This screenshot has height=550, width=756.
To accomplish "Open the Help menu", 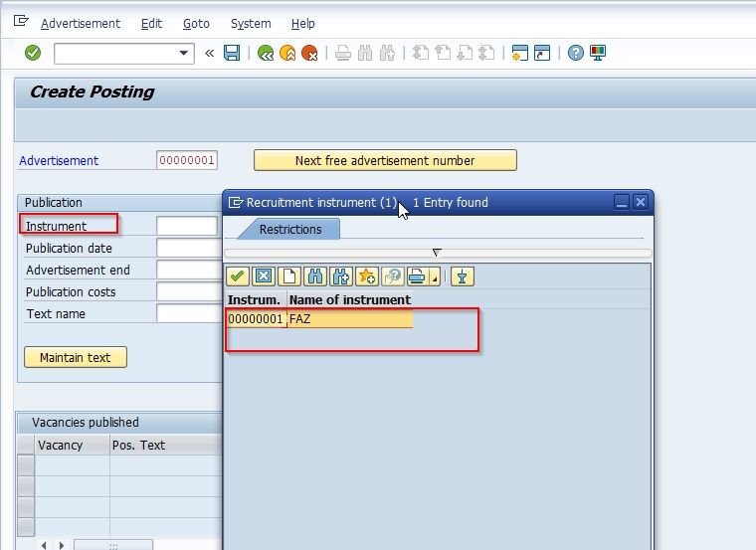I will pos(302,24).
